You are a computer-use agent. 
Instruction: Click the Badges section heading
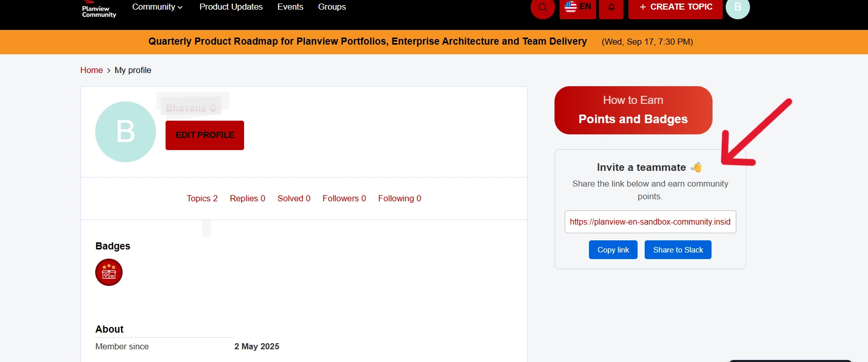coord(113,246)
